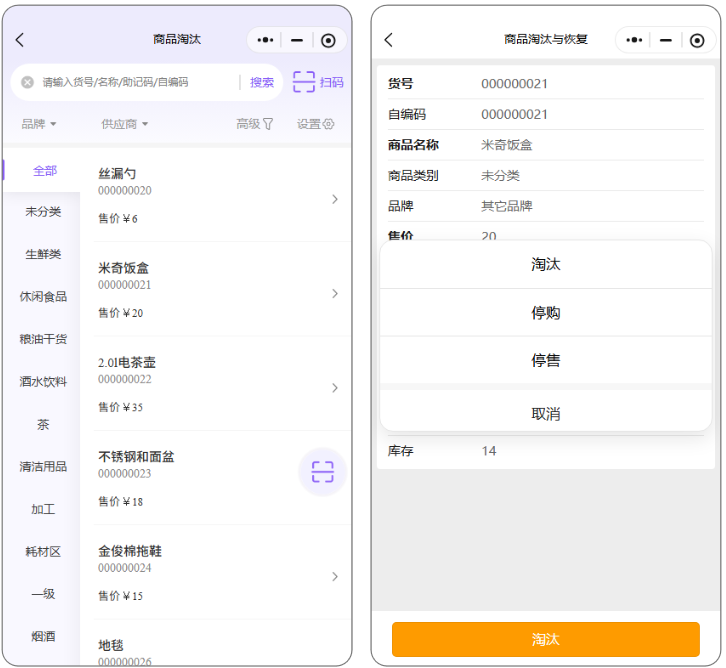Click the product search input field
Viewport: 726px width, 668px height.
pyautogui.click(x=135, y=82)
